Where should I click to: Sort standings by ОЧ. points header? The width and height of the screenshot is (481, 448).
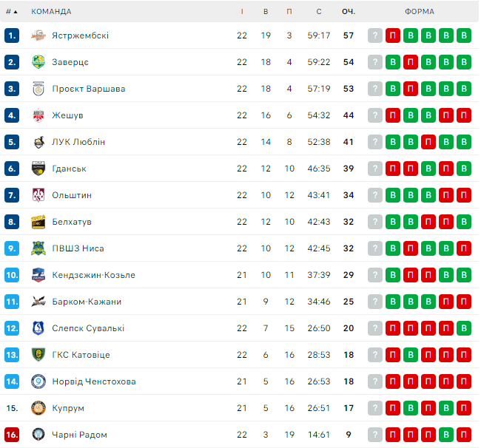click(x=348, y=12)
